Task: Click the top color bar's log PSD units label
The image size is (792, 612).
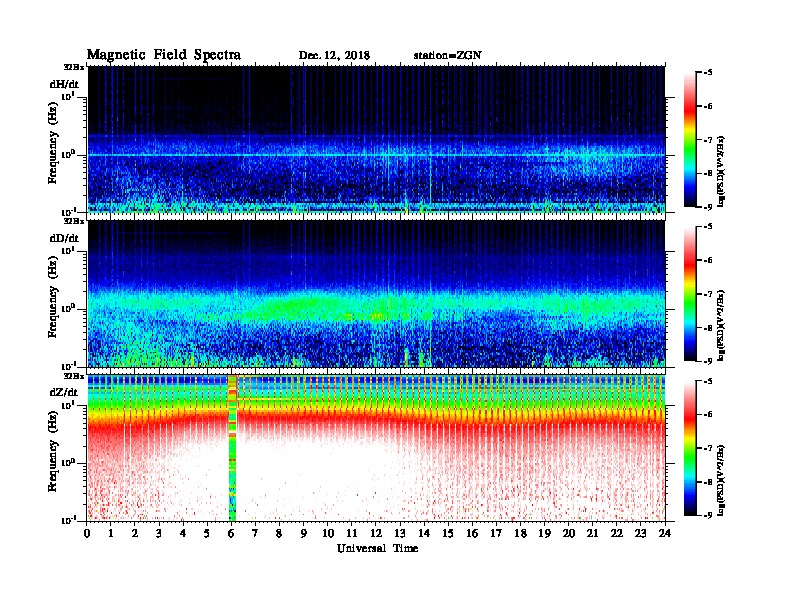Action: coord(721,172)
